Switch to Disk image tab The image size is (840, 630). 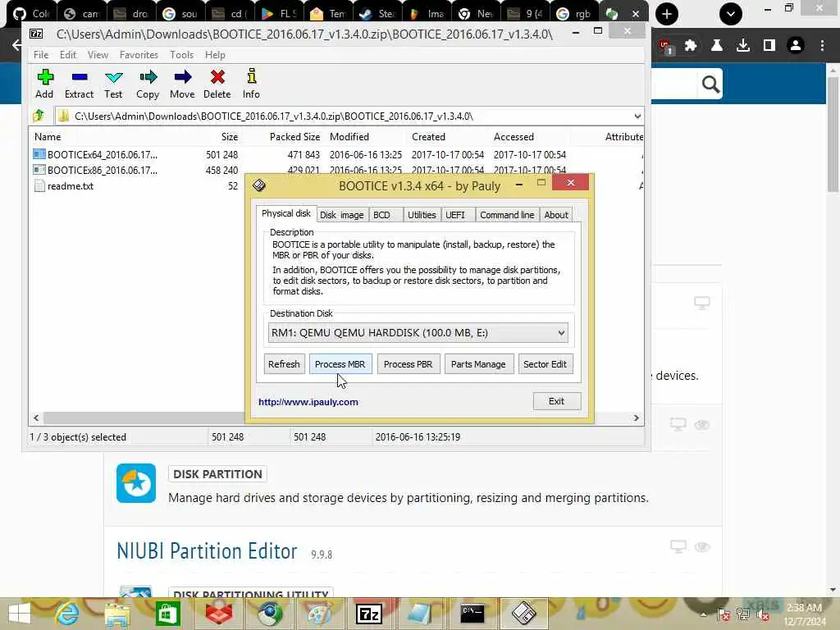point(342,215)
